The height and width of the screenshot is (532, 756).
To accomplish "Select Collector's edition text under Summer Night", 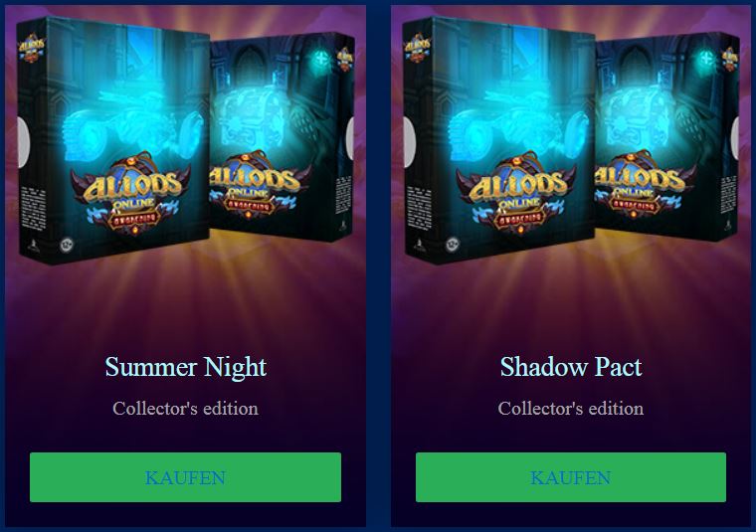I will (x=186, y=409).
